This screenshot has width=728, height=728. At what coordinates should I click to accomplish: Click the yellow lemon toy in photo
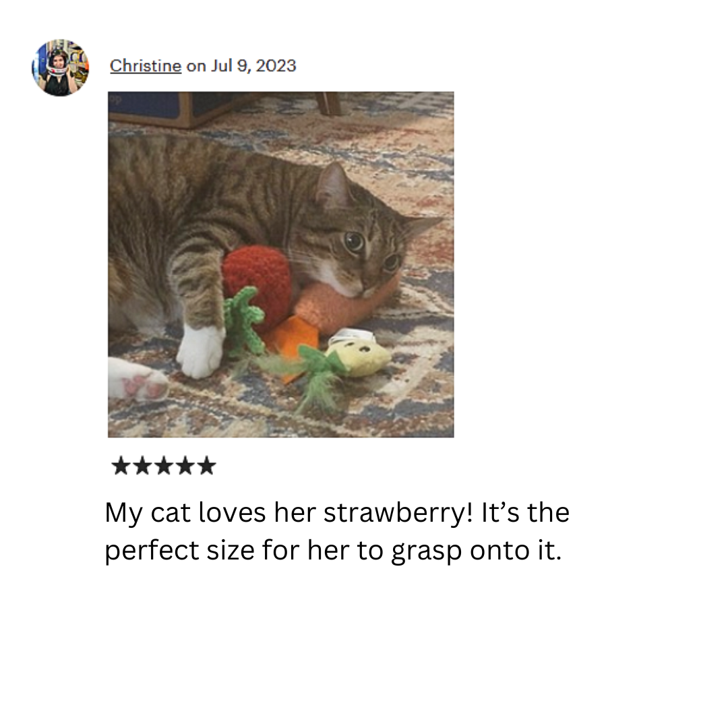click(x=357, y=355)
